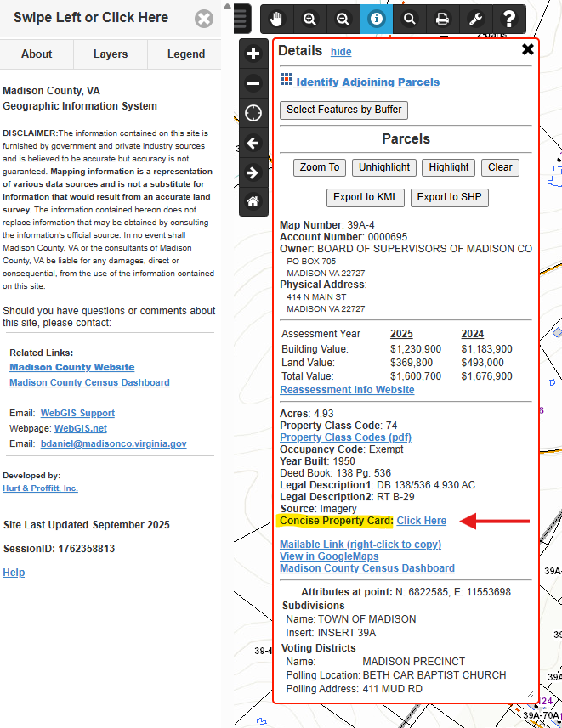The image size is (562, 728).
Task: Click the 2025 assessment year heading
Action: 401,335
